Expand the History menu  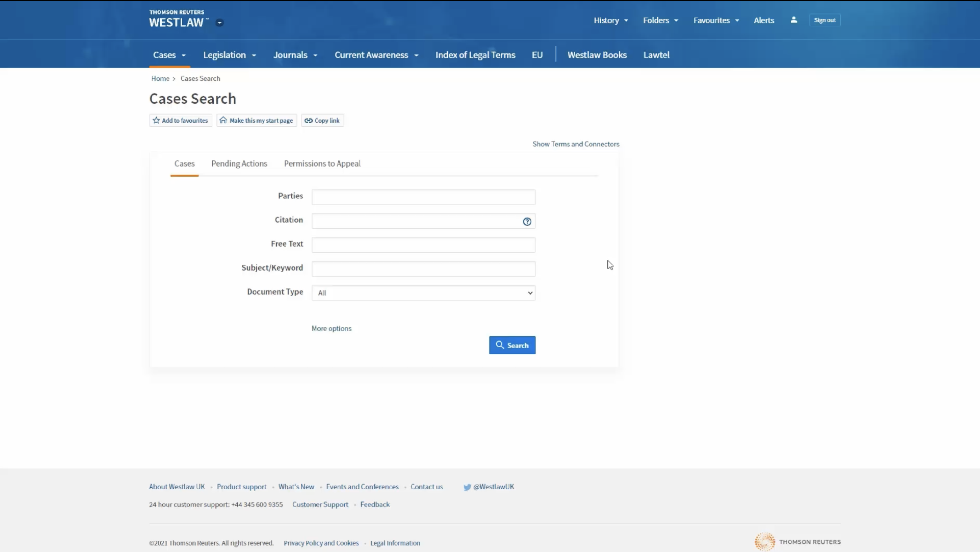pos(611,20)
